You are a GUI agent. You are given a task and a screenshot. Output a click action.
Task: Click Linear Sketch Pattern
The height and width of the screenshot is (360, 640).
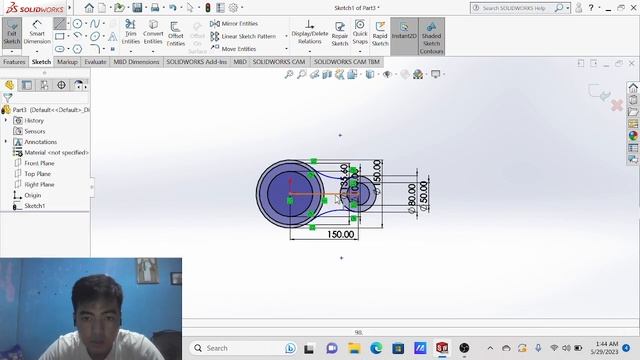tap(243, 36)
